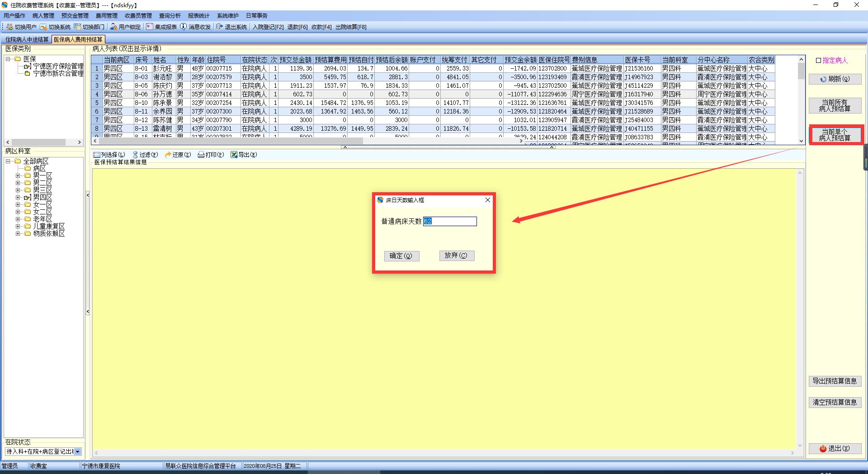Collapse the 全部病区 tree node

point(8,161)
